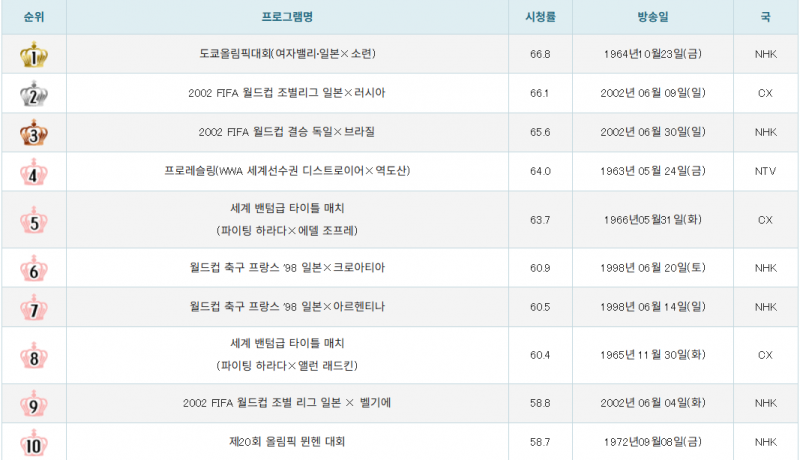Select program (파이팅 하라다×앨런 래드킨)
The width and height of the screenshot is (800, 460).
click(287, 366)
